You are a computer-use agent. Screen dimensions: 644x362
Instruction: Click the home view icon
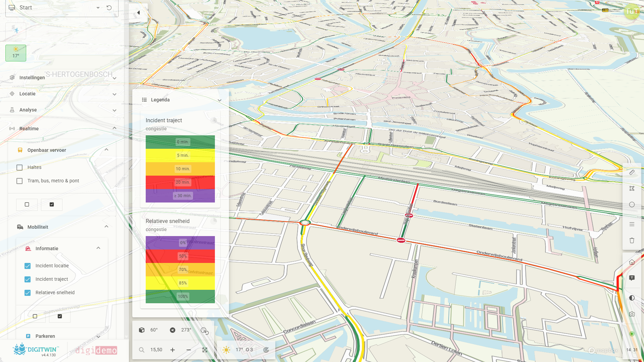click(x=632, y=262)
